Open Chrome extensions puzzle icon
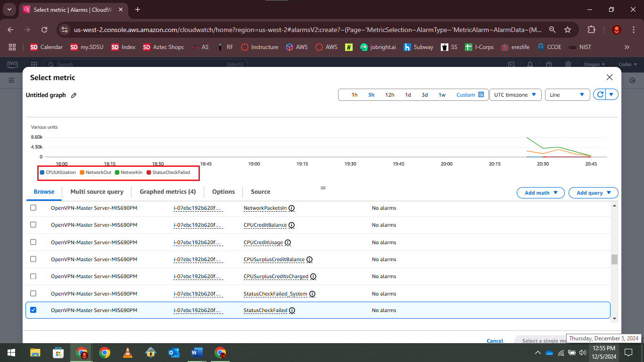The image size is (644, 362). click(x=591, y=30)
